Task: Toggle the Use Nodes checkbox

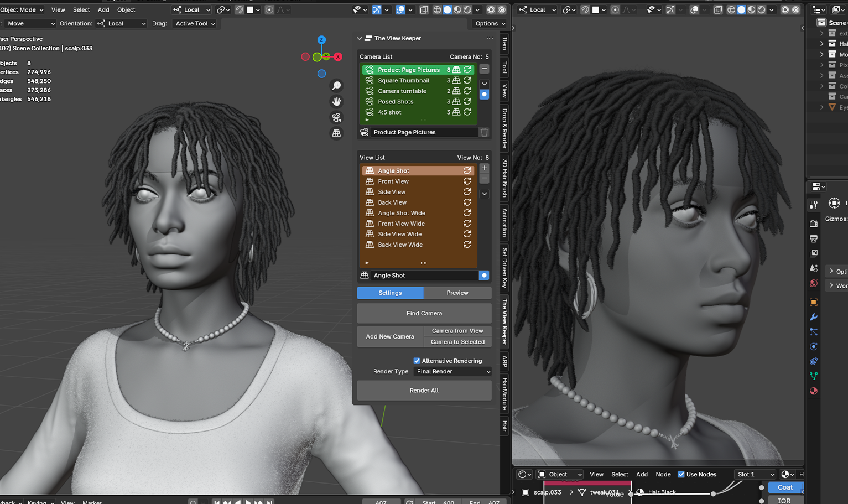Action: click(x=681, y=474)
